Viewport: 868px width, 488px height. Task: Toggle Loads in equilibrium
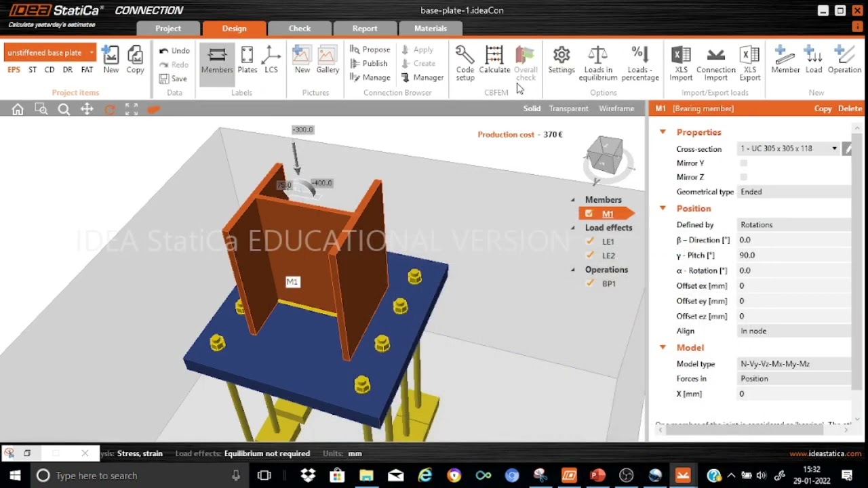coord(598,63)
